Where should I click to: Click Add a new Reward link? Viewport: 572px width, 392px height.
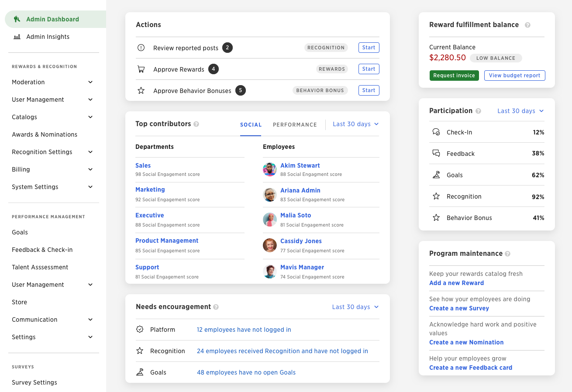[x=457, y=283]
